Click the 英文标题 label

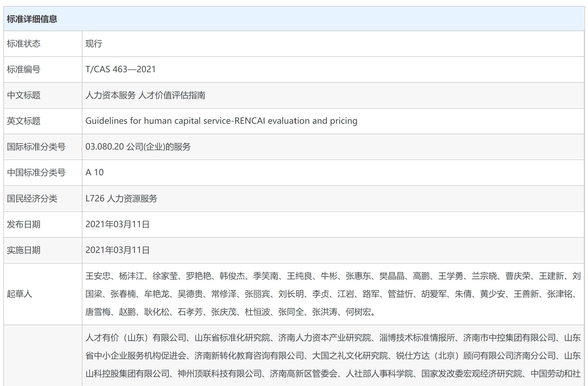pos(23,121)
